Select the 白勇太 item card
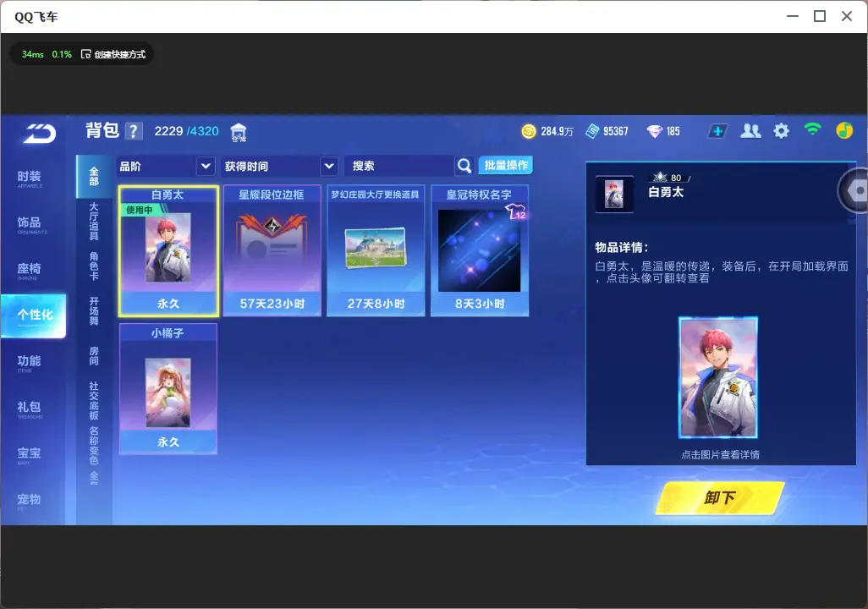 pyautogui.click(x=168, y=251)
